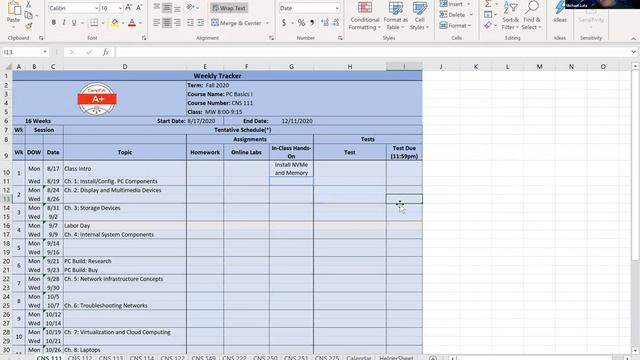Toggle Center horizontal alignment
The height and width of the screenshot is (360, 640).
point(167,23)
